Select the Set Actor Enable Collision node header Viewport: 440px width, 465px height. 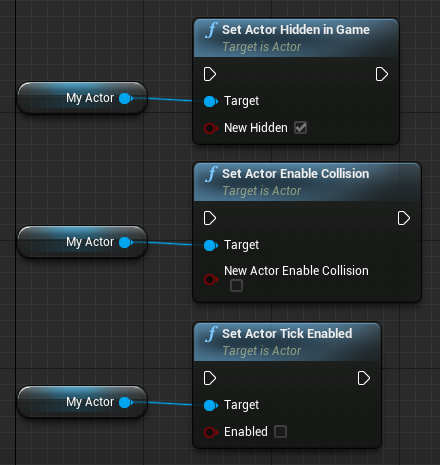click(307, 182)
